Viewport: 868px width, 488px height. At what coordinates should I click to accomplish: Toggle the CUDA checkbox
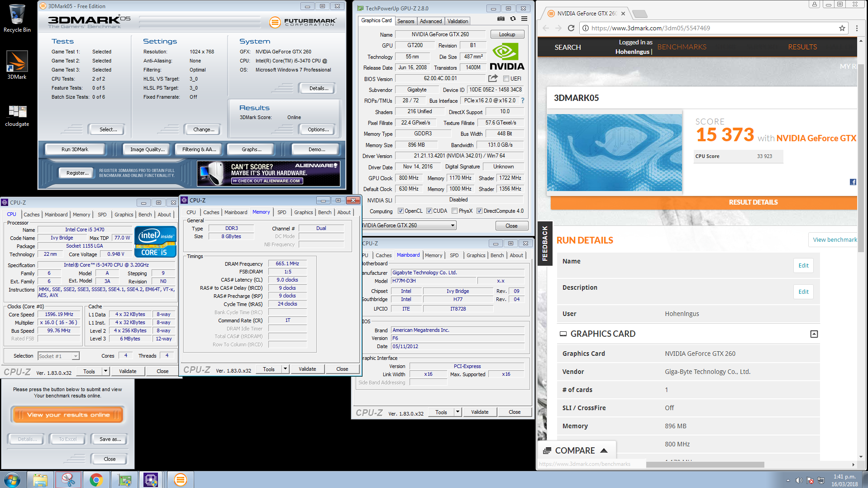(x=429, y=211)
